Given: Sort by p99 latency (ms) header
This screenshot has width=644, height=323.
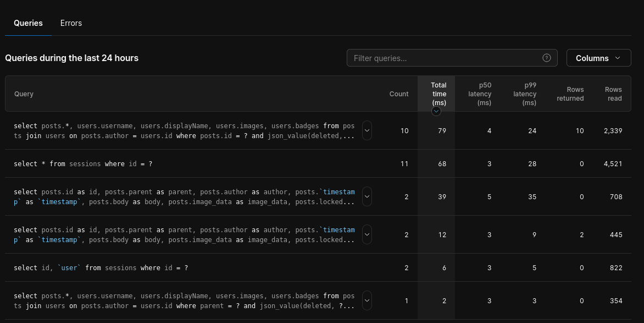Looking at the screenshot, I should point(524,94).
